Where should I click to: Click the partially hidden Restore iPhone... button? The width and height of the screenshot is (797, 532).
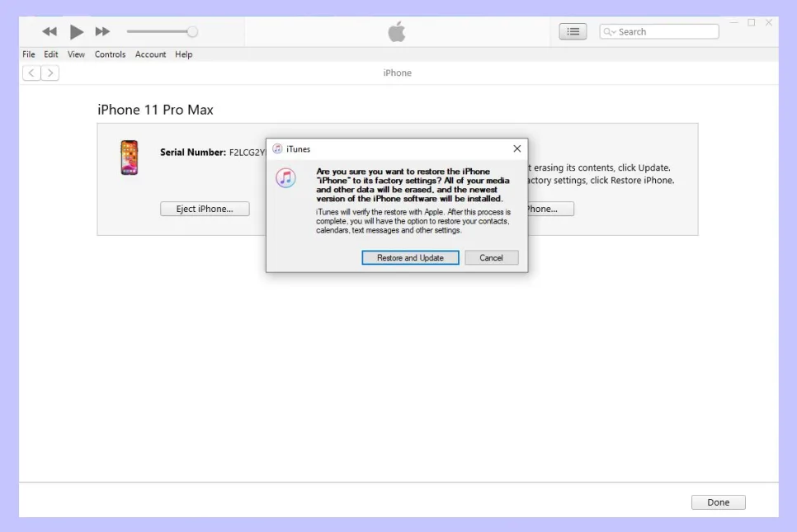[x=551, y=209]
